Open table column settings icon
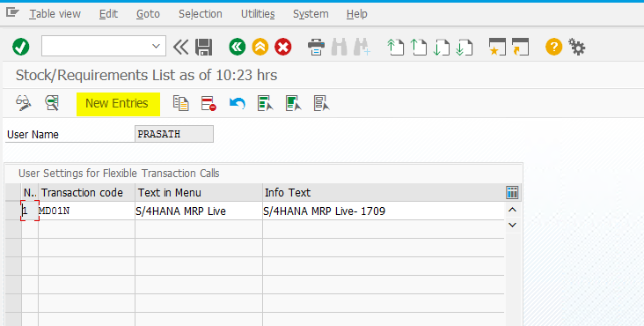The height and width of the screenshot is (326, 644). tap(512, 192)
